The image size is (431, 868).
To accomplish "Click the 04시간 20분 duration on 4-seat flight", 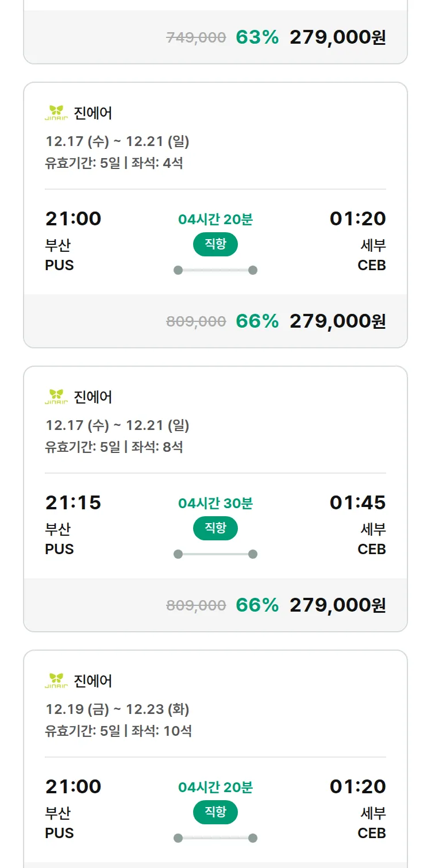I will [x=215, y=219].
